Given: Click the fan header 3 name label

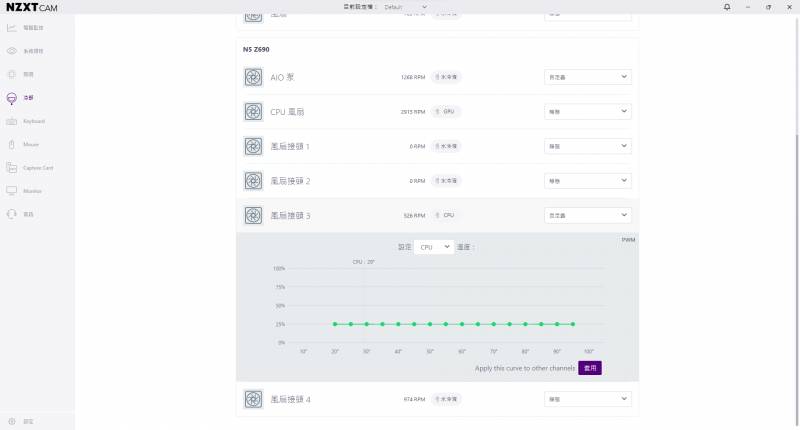Looking at the screenshot, I should [x=290, y=215].
